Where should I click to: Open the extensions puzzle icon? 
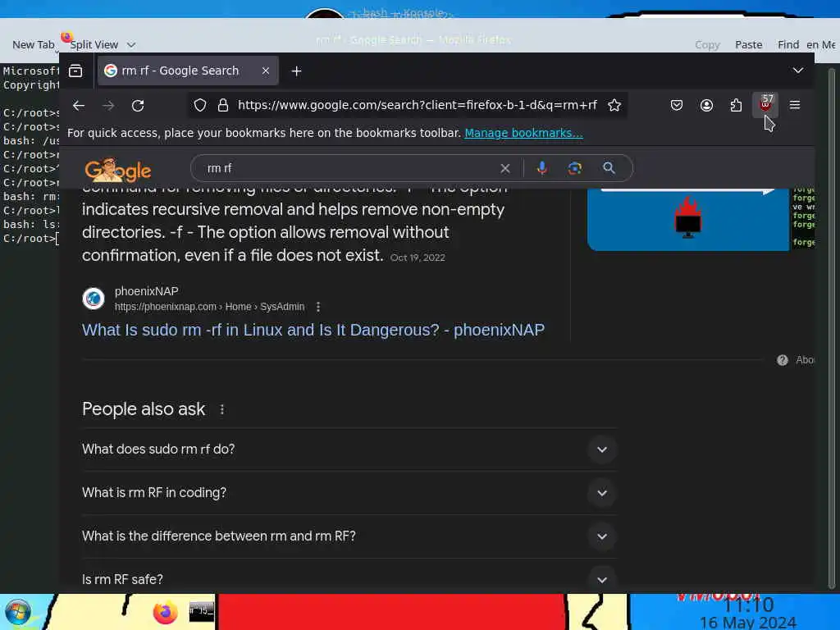pyautogui.click(x=736, y=106)
